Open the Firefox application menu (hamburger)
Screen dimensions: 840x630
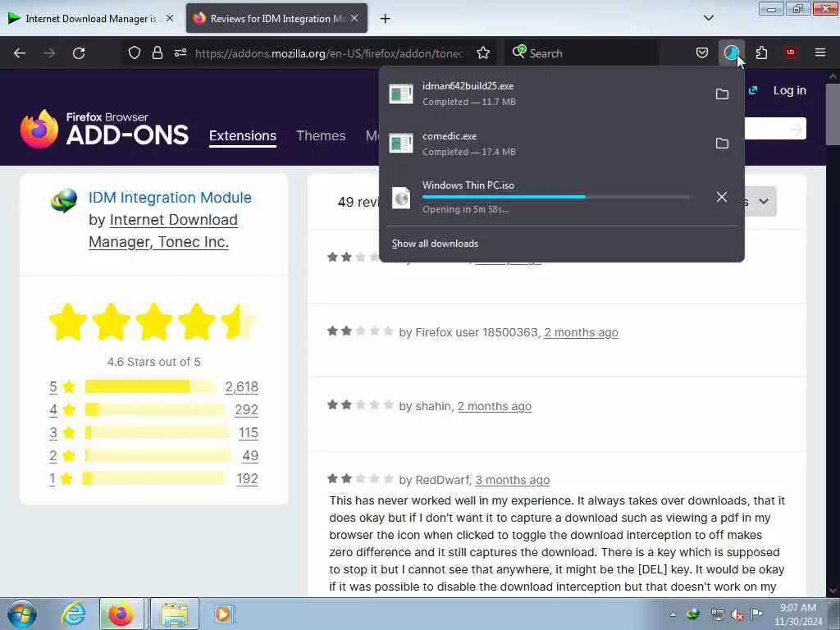click(820, 52)
